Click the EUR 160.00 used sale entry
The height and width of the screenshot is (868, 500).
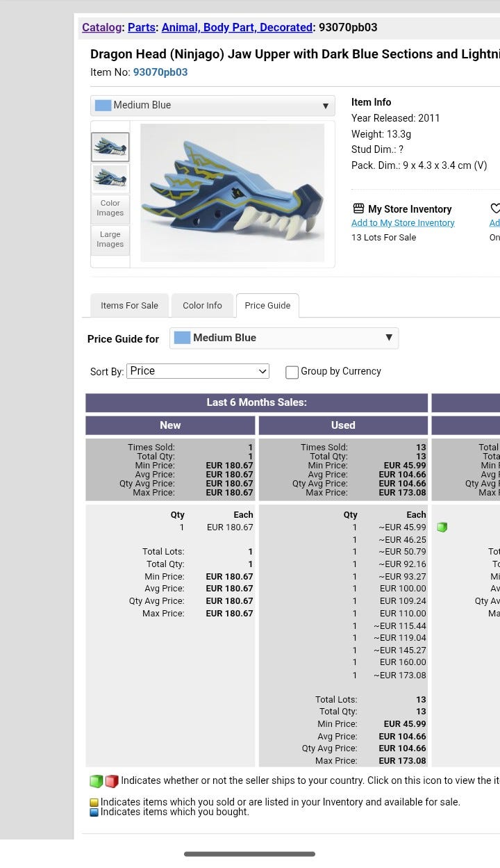(389, 662)
